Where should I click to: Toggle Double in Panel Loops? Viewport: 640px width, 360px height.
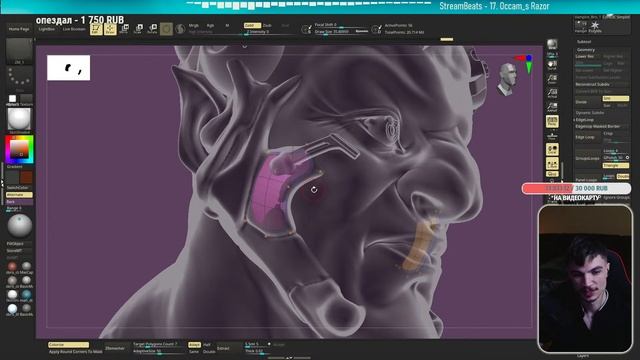pyautogui.click(x=623, y=176)
